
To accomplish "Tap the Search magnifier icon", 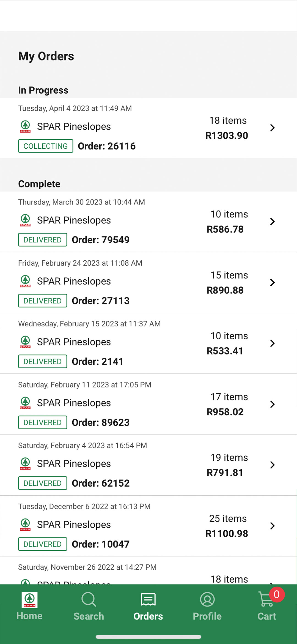I will tap(89, 599).
